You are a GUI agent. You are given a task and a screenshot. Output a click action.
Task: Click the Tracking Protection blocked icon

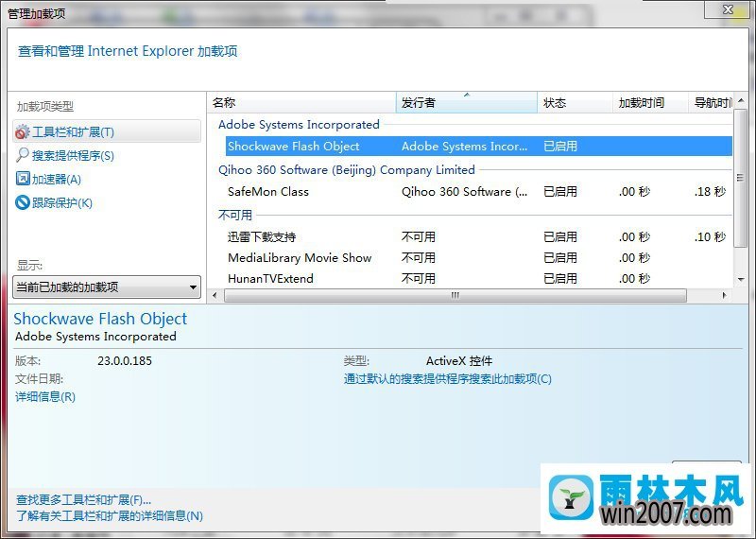pos(23,202)
